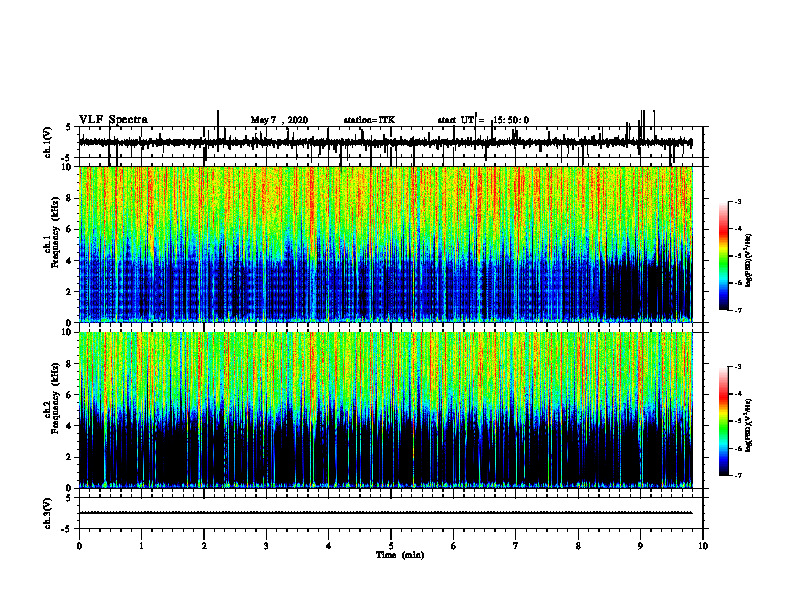Click the "Time (min)" axis title
The image size is (792, 612).
point(400,555)
